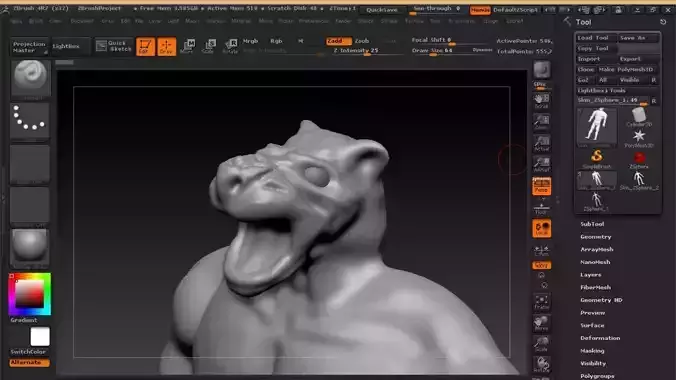Select the PolyMesh3D star tool

638,138
